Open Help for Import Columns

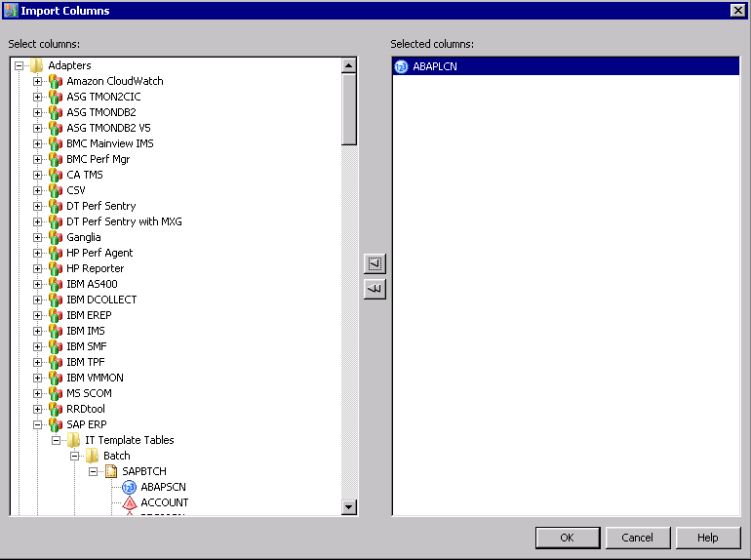[708, 538]
